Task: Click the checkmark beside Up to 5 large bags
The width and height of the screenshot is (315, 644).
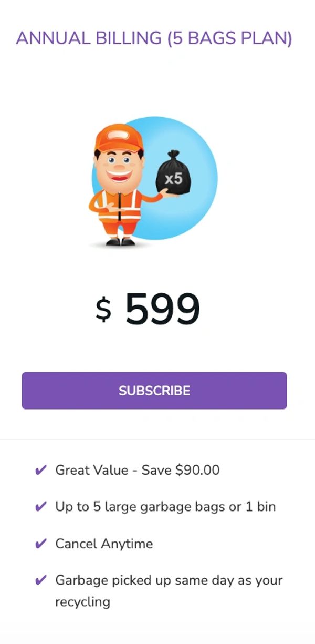Action: [x=40, y=507]
